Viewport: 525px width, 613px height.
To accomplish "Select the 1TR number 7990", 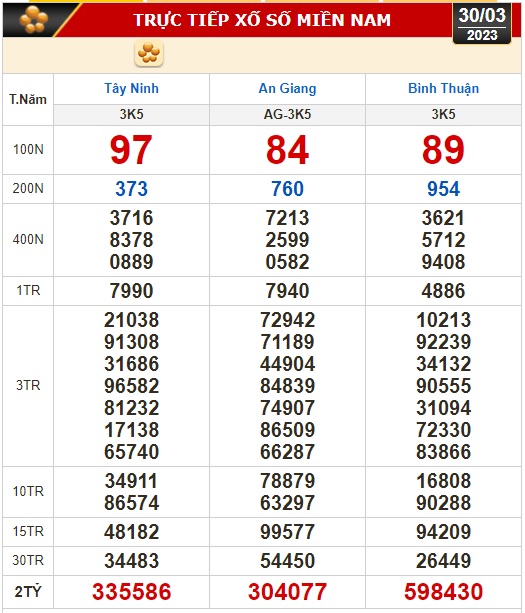I will (131, 291).
